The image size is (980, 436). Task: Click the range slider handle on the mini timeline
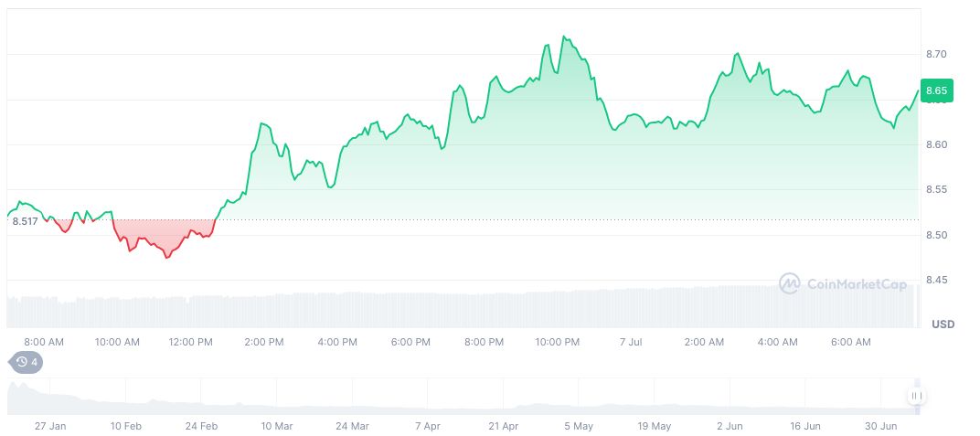[916, 396]
